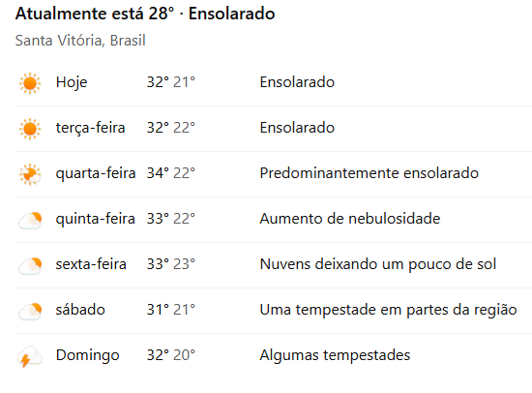This screenshot has height=393, width=532.
Task: Click the quinta-feira day label
Action: point(96,219)
